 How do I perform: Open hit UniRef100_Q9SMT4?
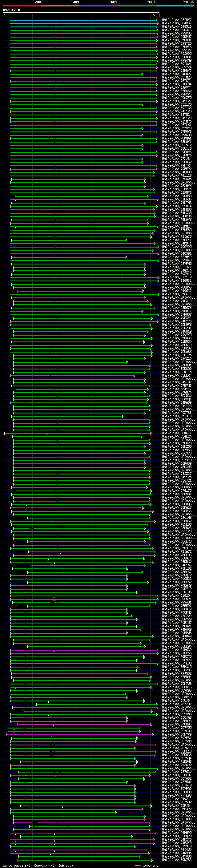point(176,206)
